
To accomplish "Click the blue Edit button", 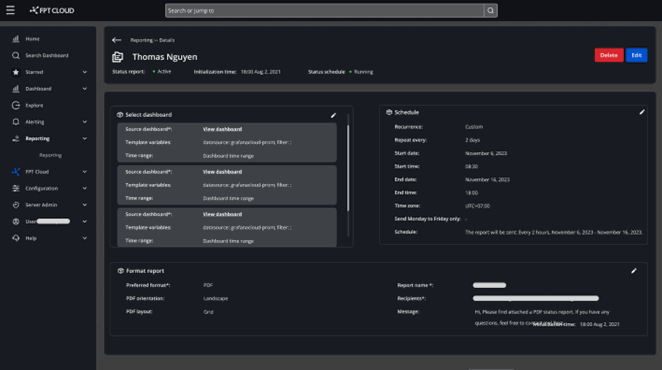I will click(636, 55).
